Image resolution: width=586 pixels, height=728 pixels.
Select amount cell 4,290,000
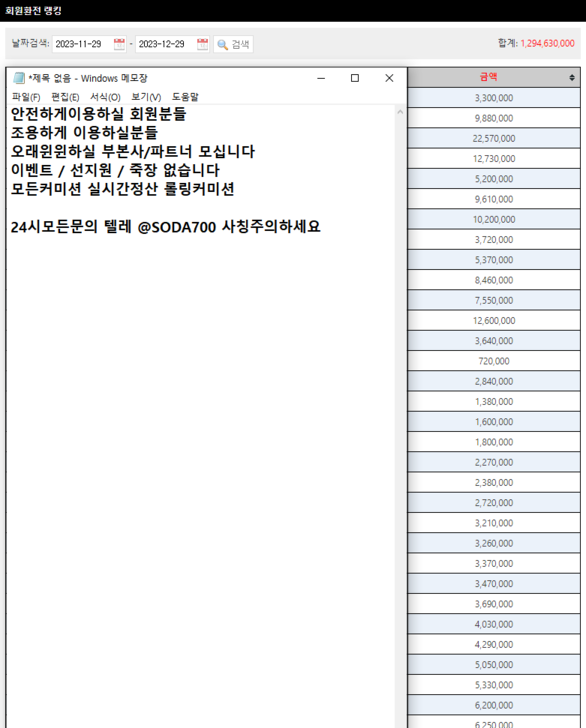494,645
